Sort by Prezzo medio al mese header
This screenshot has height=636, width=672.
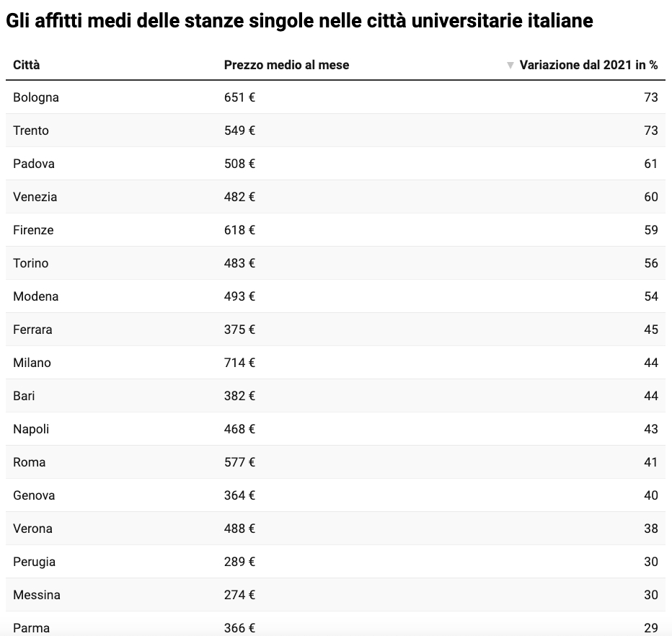[286, 65]
